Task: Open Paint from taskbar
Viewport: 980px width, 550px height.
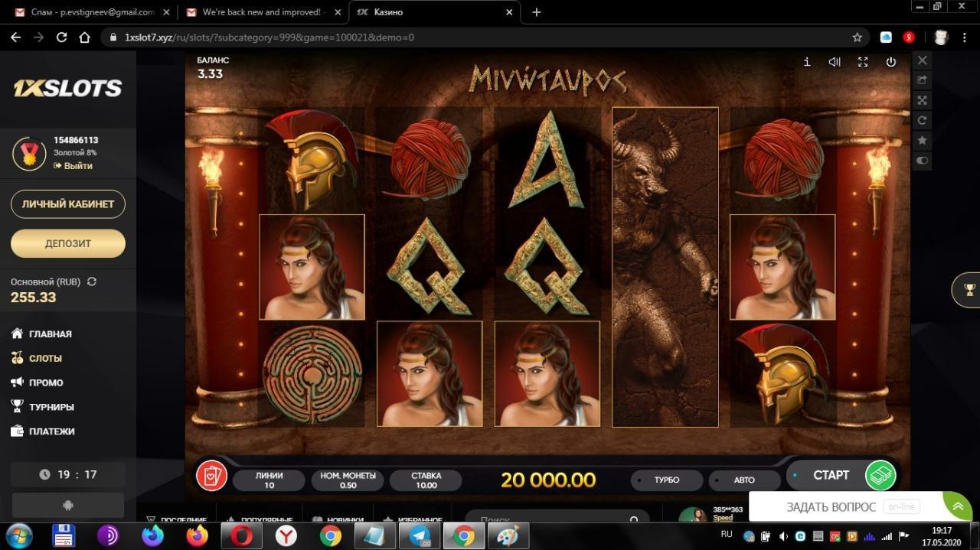Action: pyautogui.click(x=508, y=535)
